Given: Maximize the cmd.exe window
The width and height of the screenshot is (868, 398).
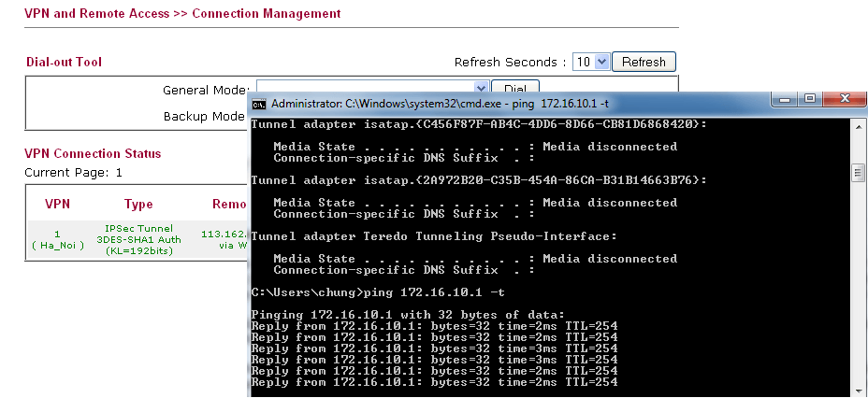Looking at the screenshot, I should coord(810,99).
